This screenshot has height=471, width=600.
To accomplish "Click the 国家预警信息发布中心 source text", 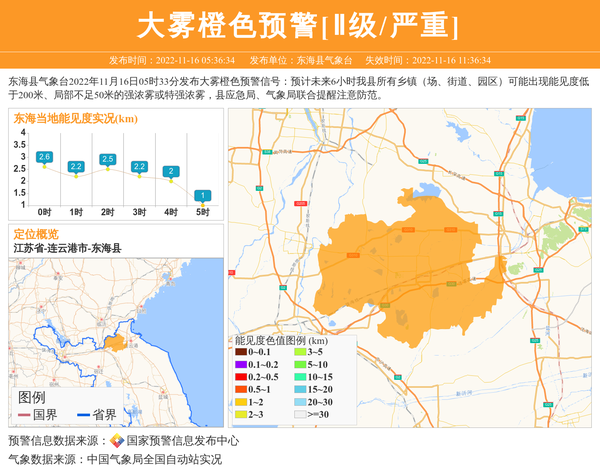I will click(x=183, y=441).
